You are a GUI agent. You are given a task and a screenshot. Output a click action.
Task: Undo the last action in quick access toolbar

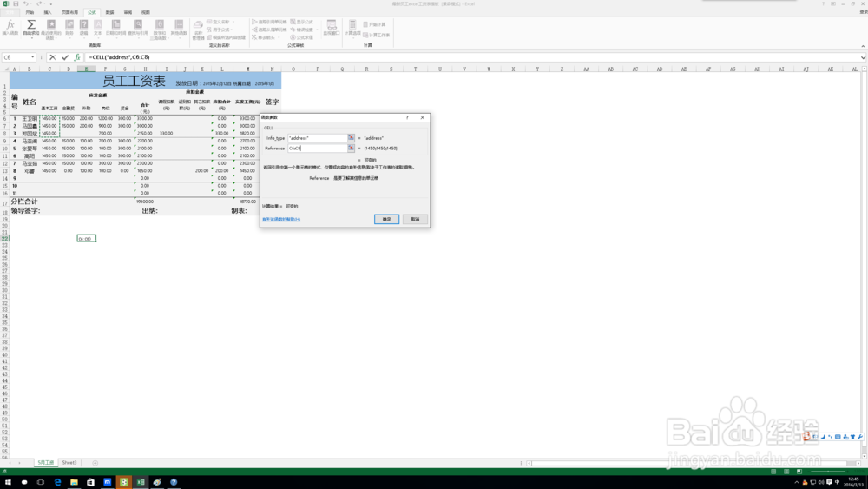pos(25,3)
